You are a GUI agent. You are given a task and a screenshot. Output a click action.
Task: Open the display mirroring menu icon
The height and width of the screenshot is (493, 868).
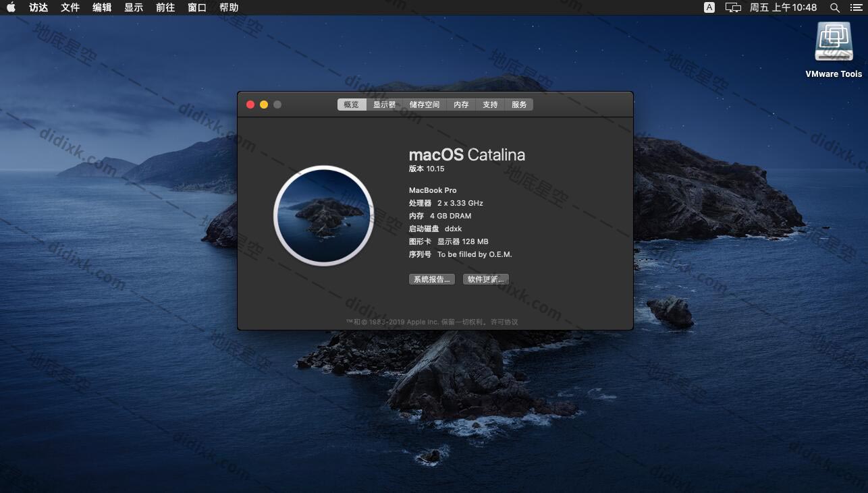[x=733, y=7]
